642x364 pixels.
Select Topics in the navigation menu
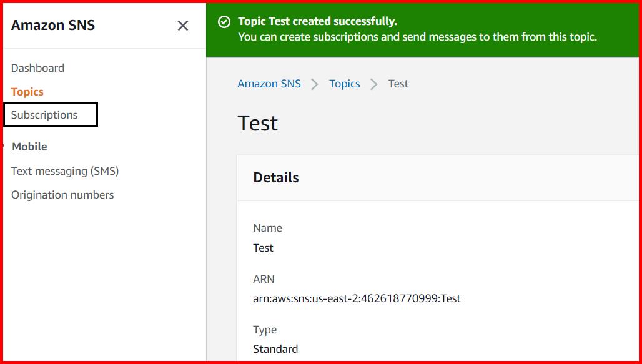point(27,91)
